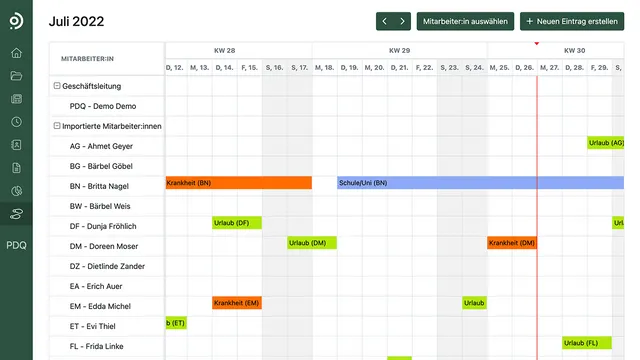Open the pie chart reports icon
640x360 pixels.
[16, 191]
